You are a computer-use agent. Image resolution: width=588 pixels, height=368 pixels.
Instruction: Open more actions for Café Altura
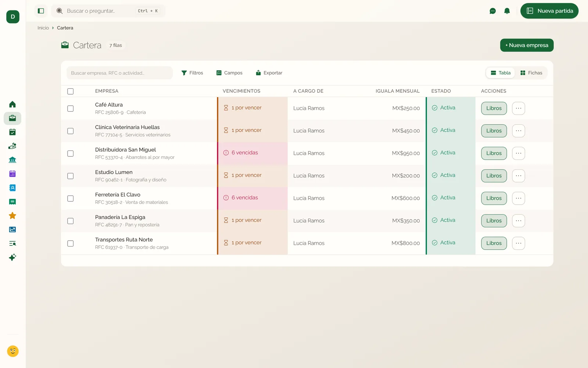(x=519, y=108)
